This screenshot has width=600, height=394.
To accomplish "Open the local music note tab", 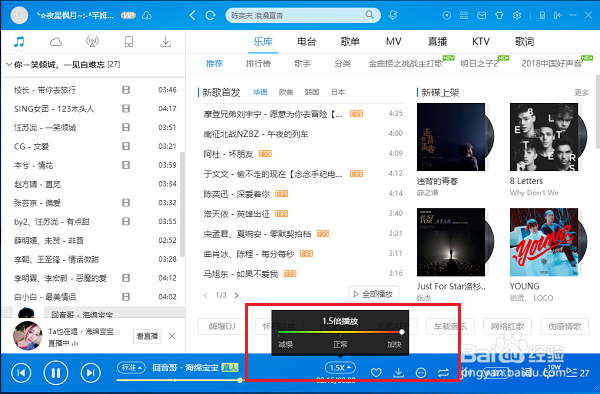I will click(19, 41).
